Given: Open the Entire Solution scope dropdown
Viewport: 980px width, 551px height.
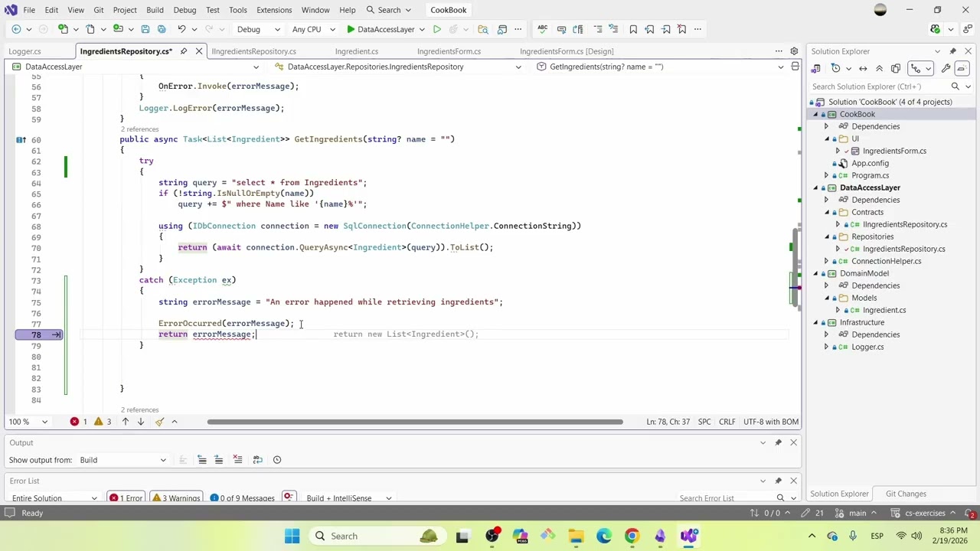Looking at the screenshot, I should [x=54, y=498].
